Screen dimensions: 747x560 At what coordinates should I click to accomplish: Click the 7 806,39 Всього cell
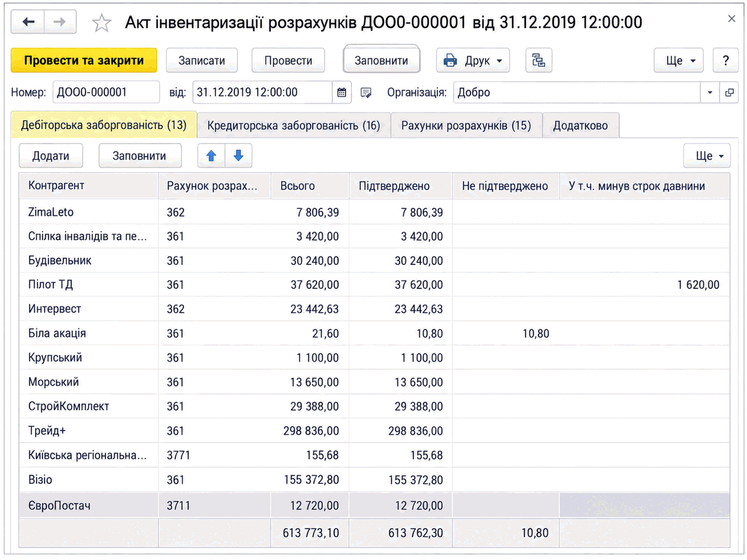(x=310, y=212)
